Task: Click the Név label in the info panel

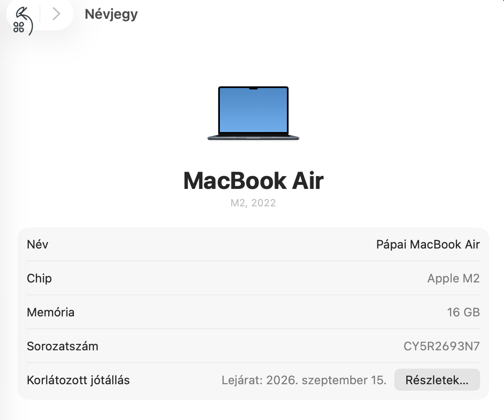Action: pyautogui.click(x=38, y=244)
